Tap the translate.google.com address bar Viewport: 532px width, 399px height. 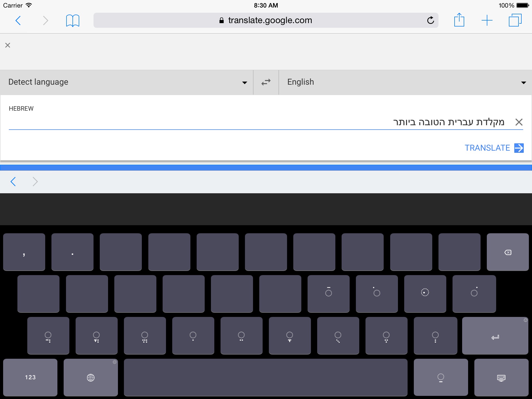pos(266,20)
